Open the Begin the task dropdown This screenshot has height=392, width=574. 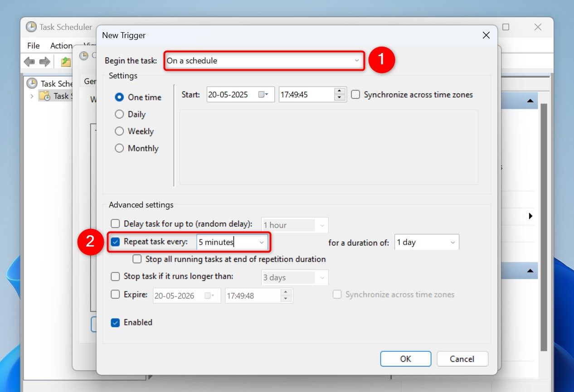pyautogui.click(x=264, y=61)
